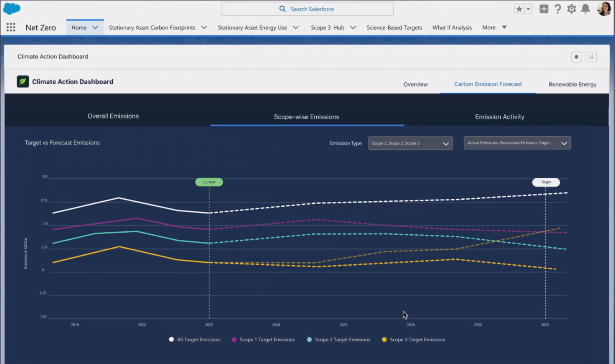The image size is (615, 364).
Task: Open the More navigation menu
Action: coord(494,28)
